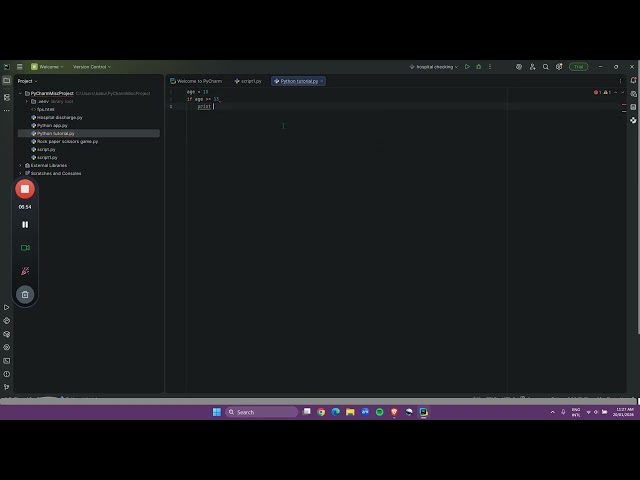Open the hamburger main menu
This screenshot has width=640, height=480.
click(x=19, y=67)
